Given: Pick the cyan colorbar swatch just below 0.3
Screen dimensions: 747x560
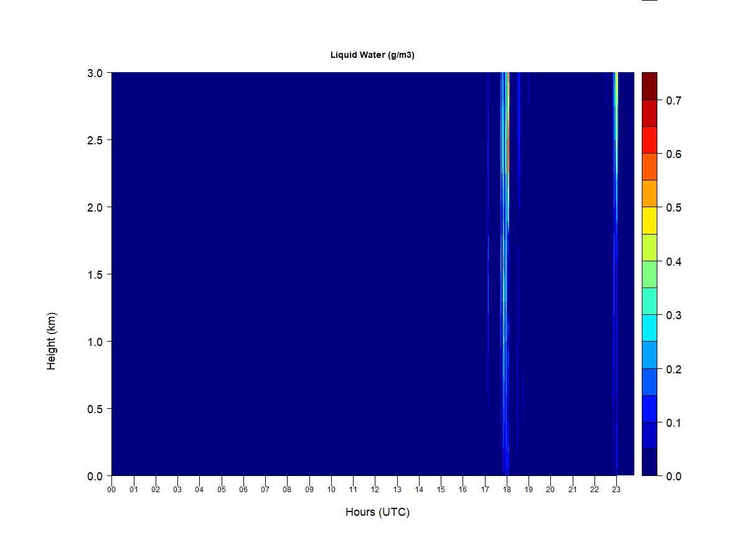Looking at the screenshot, I should [x=649, y=328].
